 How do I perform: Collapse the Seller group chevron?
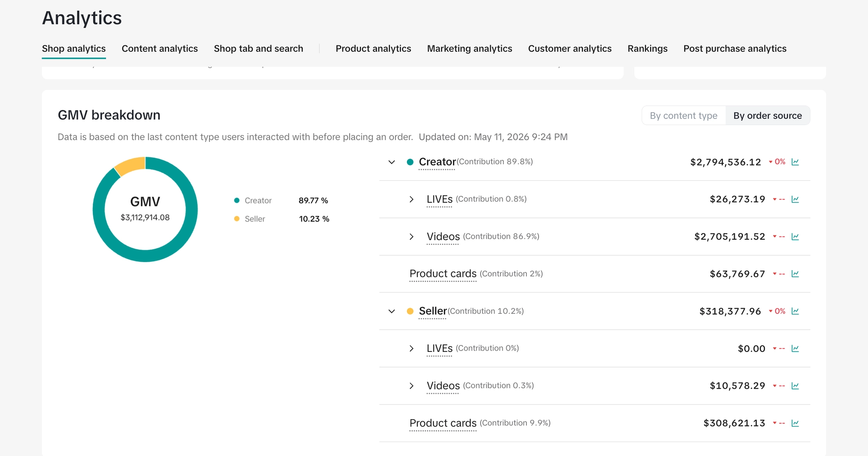click(x=392, y=311)
